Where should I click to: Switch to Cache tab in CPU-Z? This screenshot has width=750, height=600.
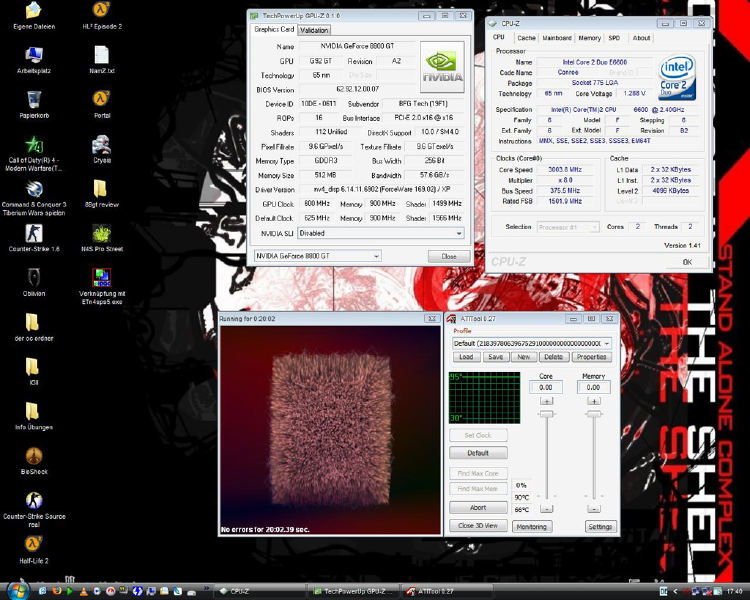coord(526,38)
